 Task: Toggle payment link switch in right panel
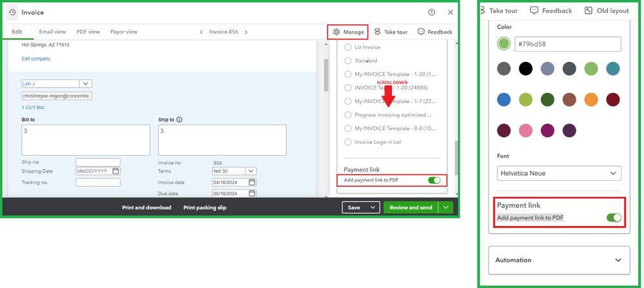[614, 218]
